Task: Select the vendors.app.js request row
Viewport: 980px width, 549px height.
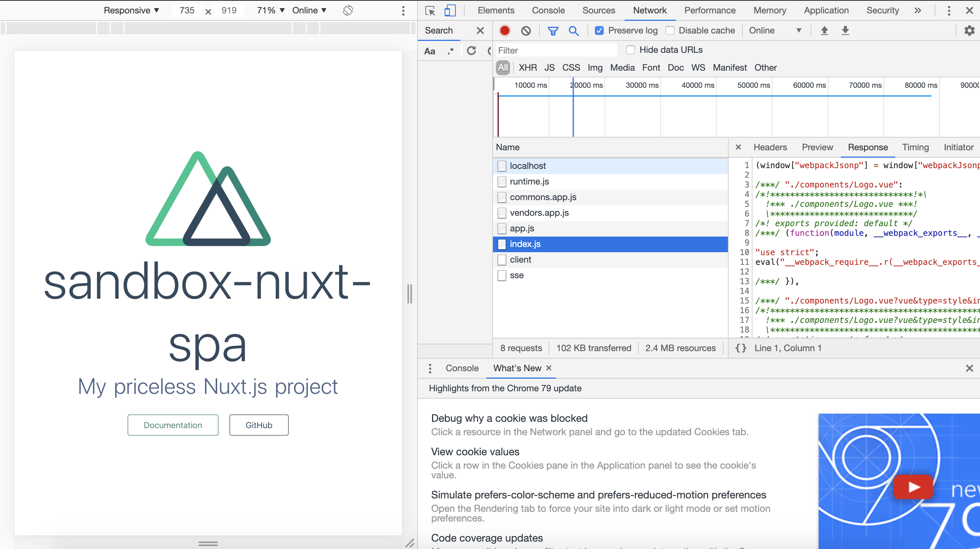Action: pos(539,213)
